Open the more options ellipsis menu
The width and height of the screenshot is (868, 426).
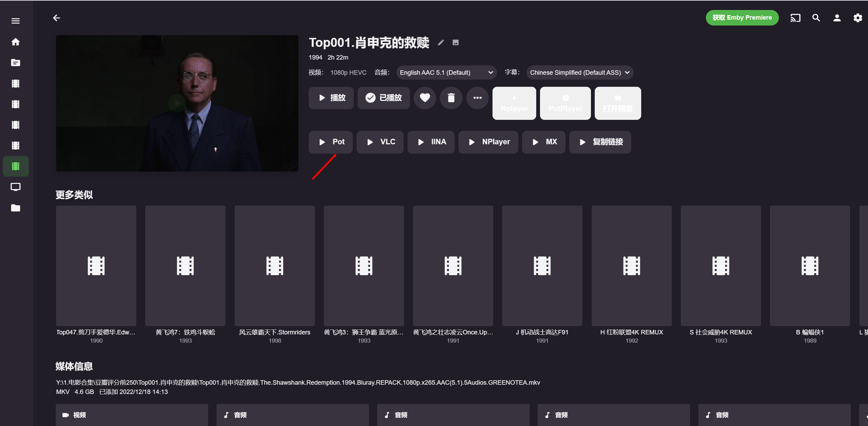tap(477, 98)
